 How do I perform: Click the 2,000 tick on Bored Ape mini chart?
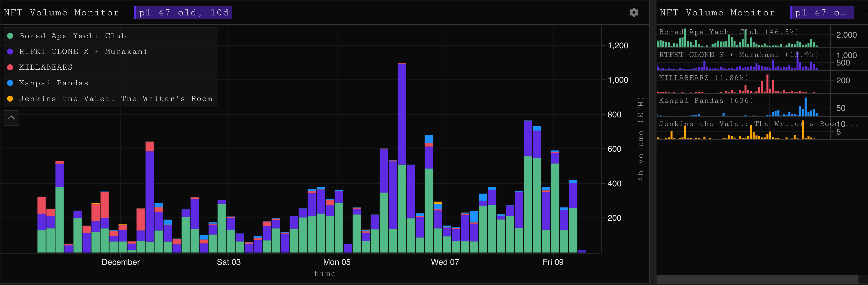[846, 35]
